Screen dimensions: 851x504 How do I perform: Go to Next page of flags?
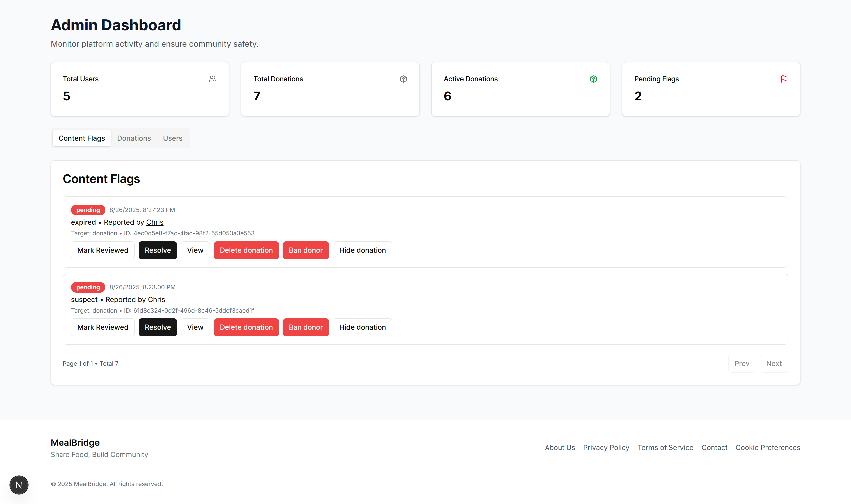coord(774,364)
